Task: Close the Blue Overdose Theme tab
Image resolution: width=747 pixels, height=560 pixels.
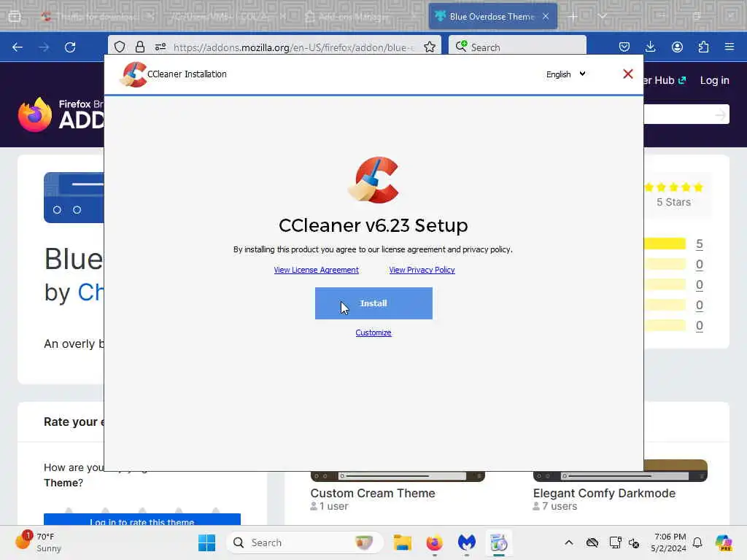Action: click(x=546, y=17)
